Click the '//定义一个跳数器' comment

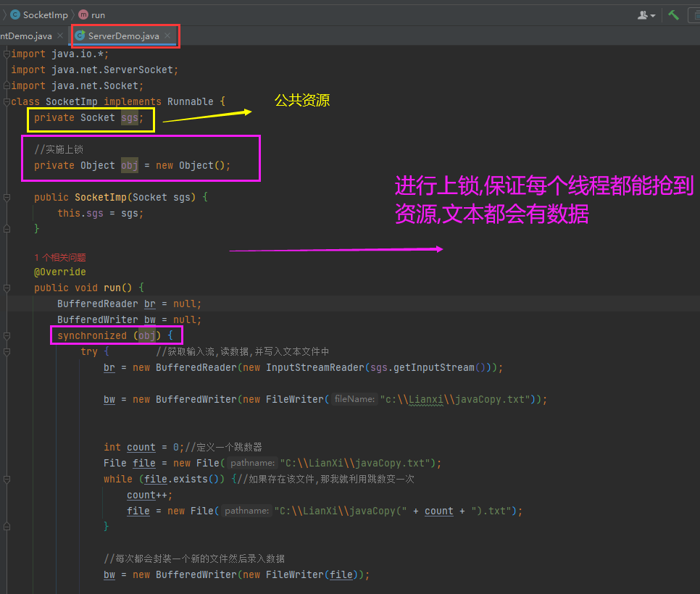[223, 447]
